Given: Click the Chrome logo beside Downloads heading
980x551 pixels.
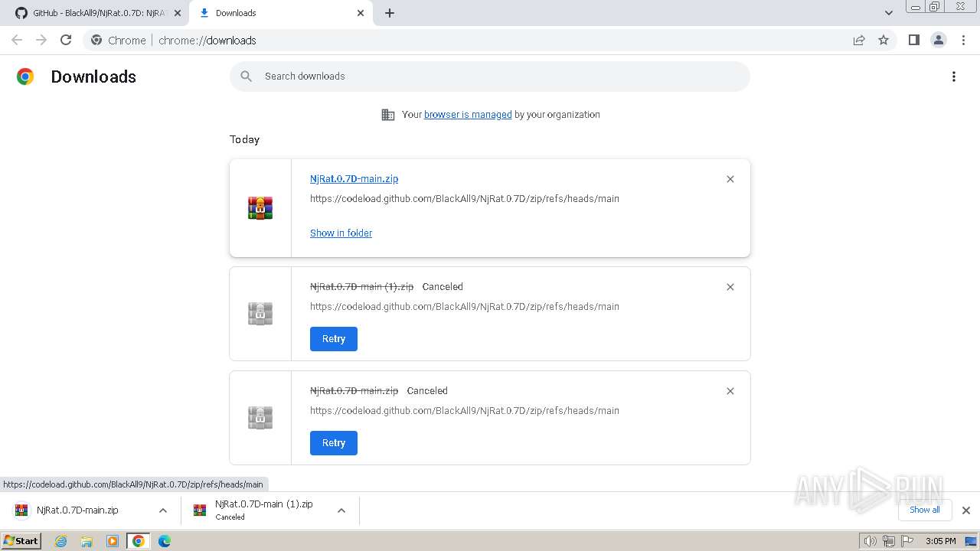Looking at the screenshot, I should pos(25,77).
